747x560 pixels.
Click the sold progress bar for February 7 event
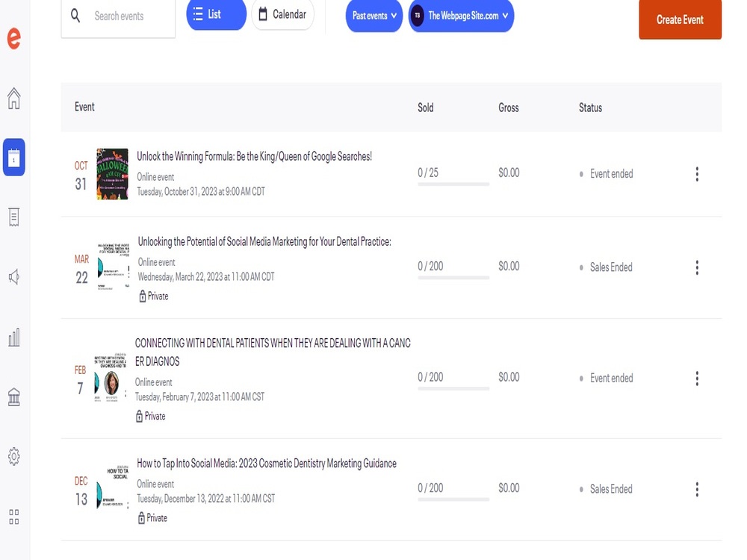pos(453,388)
